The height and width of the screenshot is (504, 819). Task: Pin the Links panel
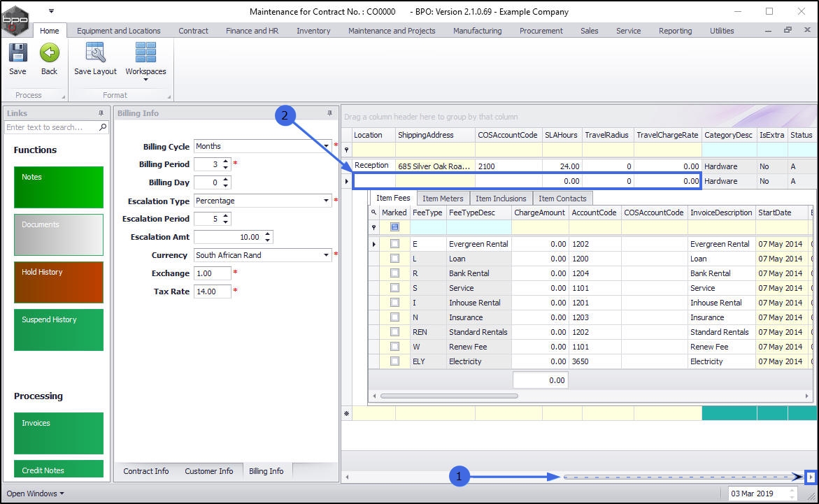pos(101,113)
